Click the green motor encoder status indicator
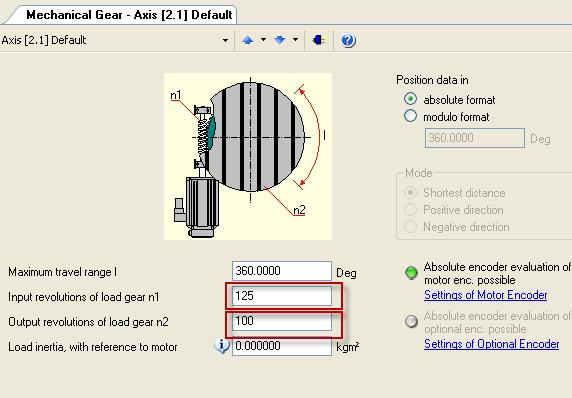Image resolution: width=572 pixels, height=398 pixels. pos(411,273)
